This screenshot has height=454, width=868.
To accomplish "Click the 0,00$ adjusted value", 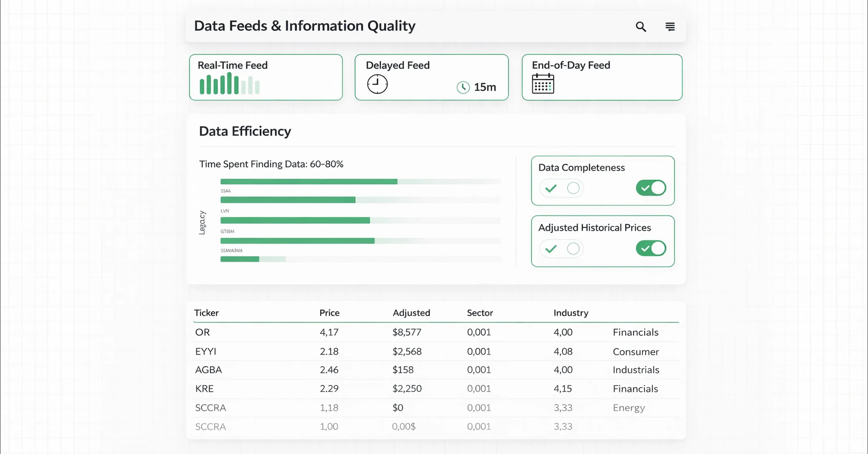I will click(404, 427).
